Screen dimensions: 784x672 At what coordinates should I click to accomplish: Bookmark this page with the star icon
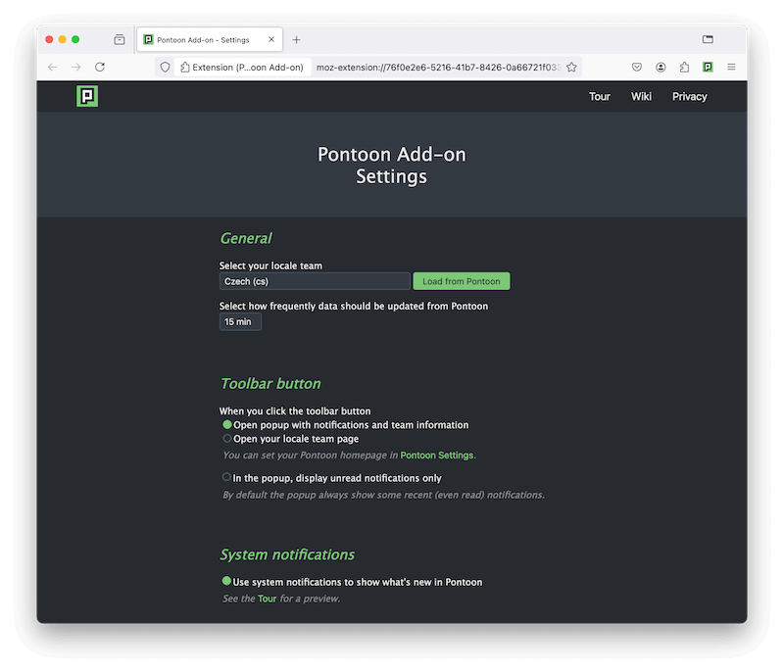(x=572, y=67)
